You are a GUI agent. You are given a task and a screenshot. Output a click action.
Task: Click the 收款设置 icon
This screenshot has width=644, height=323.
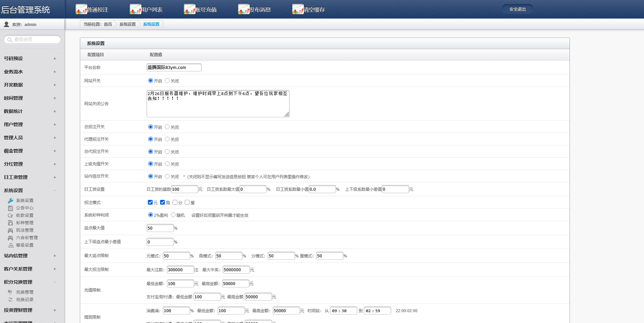10,215
